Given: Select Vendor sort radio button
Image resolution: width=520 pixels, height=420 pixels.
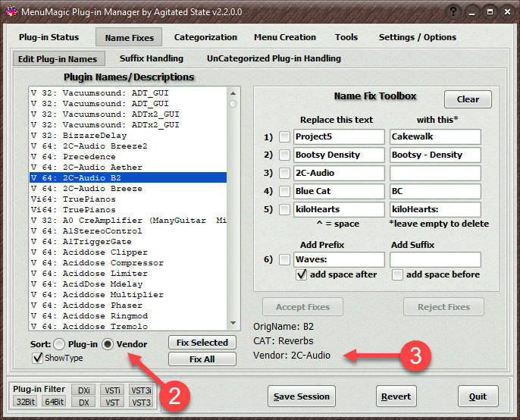Looking at the screenshot, I should pyautogui.click(x=108, y=344).
